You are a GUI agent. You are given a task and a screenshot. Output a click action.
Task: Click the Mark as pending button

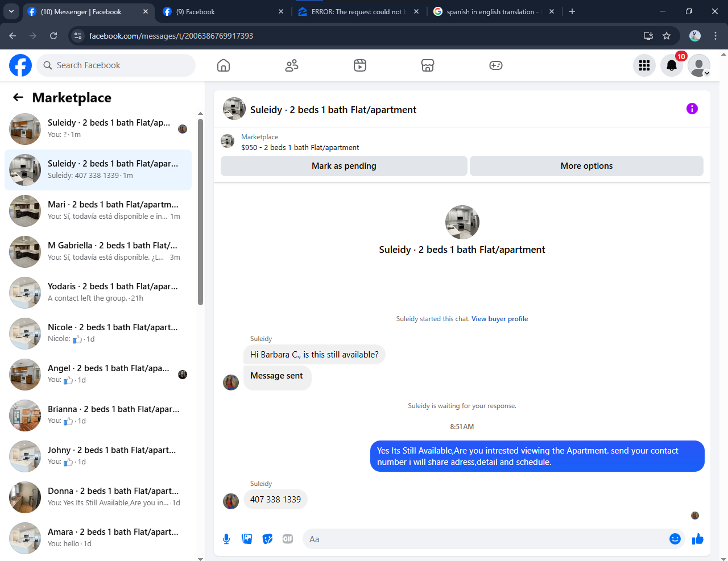[344, 166]
